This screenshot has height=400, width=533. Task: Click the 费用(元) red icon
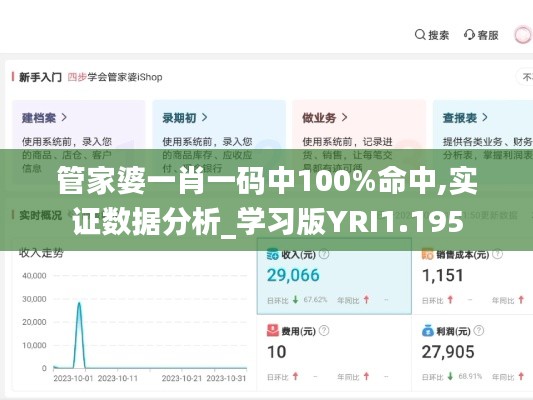tap(273, 330)
